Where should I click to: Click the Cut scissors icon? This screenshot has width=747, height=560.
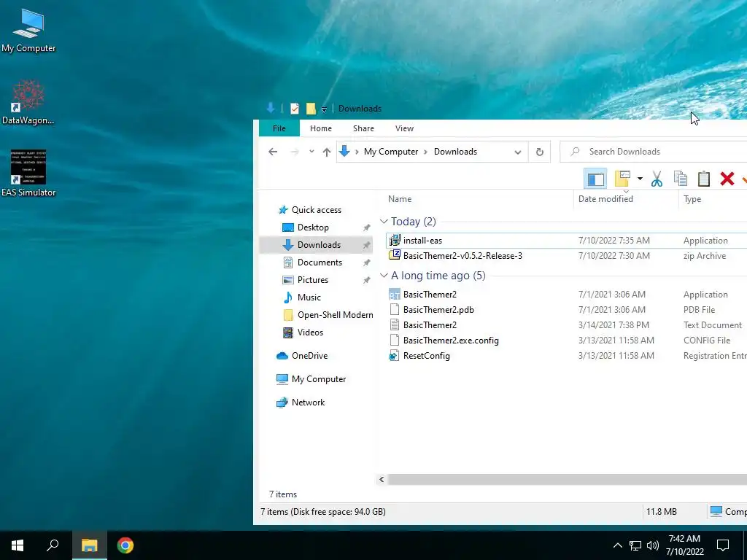[x=657, y=179]
